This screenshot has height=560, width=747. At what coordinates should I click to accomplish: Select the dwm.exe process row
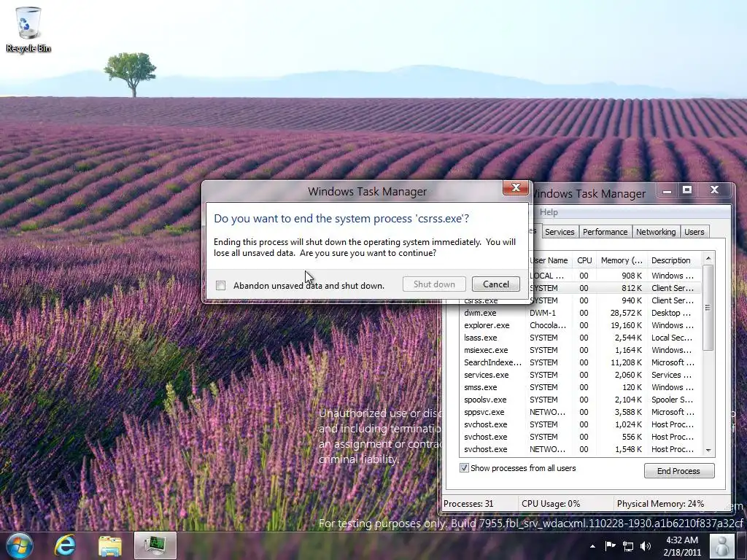(580, 313)
